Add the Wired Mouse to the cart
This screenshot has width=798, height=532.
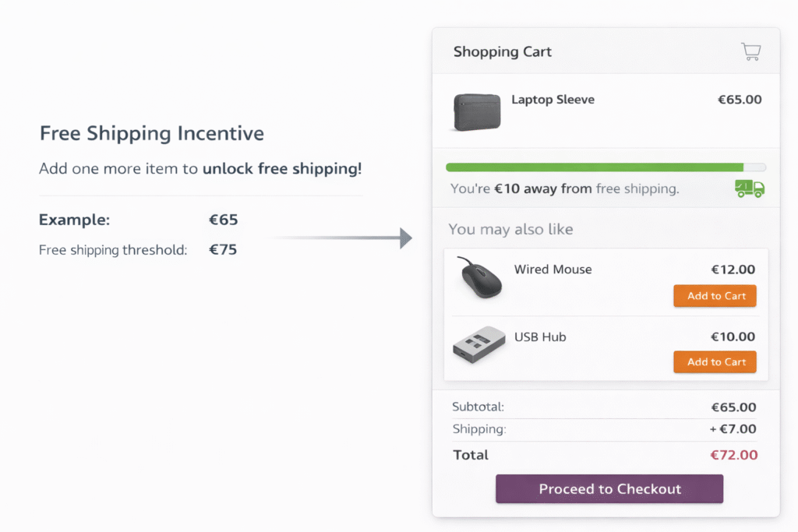[x=714, y=296]
